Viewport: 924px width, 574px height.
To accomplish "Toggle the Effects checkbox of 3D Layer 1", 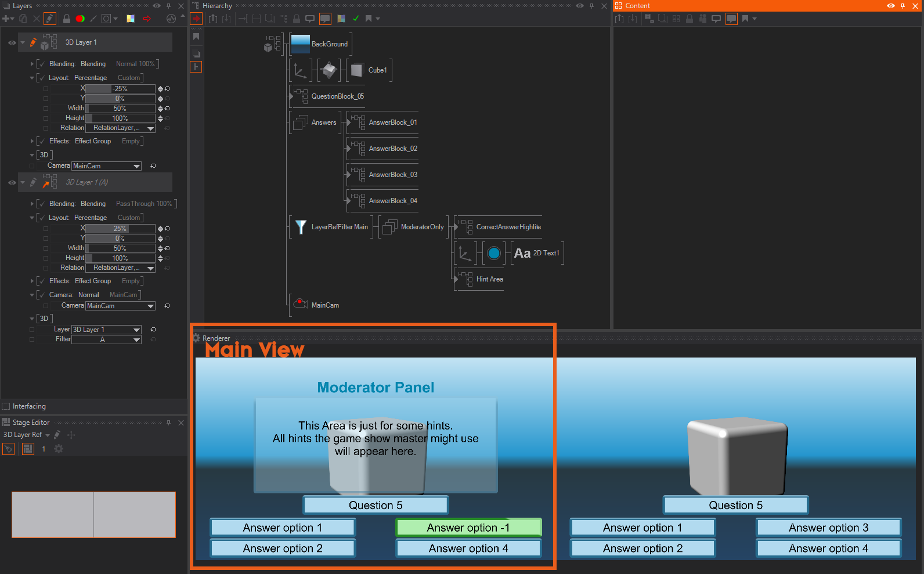I will 41,141.
